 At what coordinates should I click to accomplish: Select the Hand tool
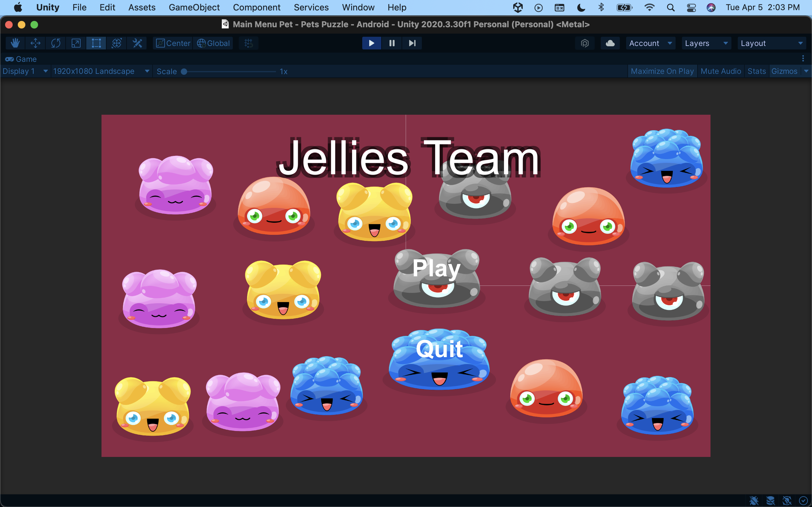pos(15,43)
